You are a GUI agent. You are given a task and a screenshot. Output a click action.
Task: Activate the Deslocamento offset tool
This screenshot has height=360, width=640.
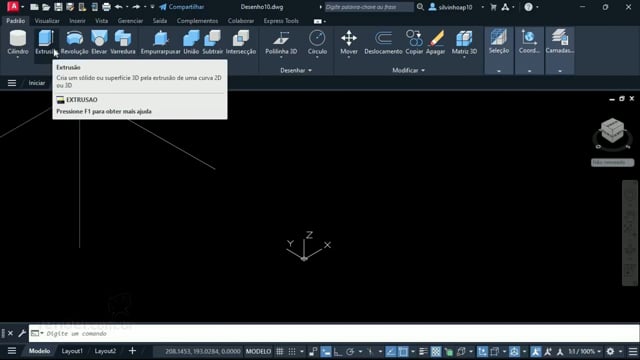point(383,42)
